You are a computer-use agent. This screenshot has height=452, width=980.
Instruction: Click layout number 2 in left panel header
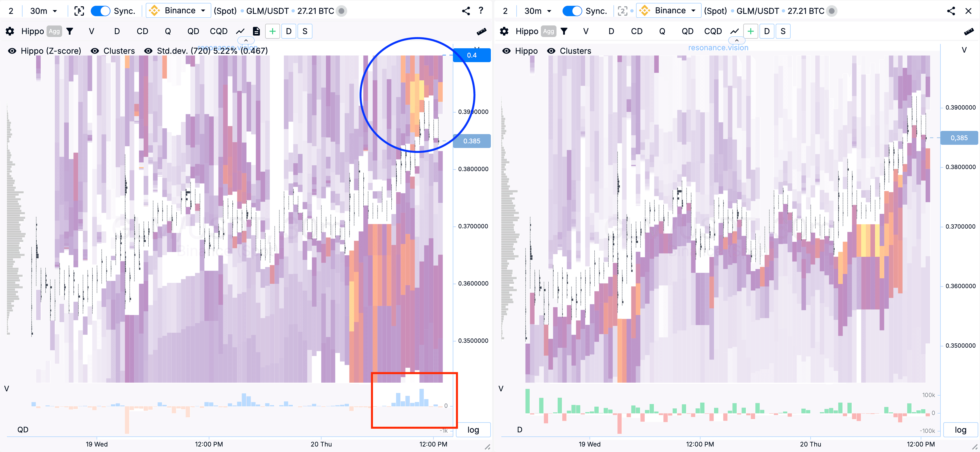11,11
